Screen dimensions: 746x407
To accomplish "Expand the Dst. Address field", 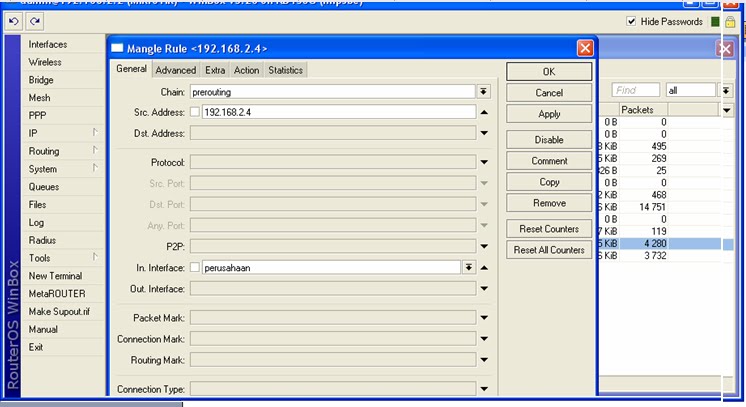I will [484, 133].
